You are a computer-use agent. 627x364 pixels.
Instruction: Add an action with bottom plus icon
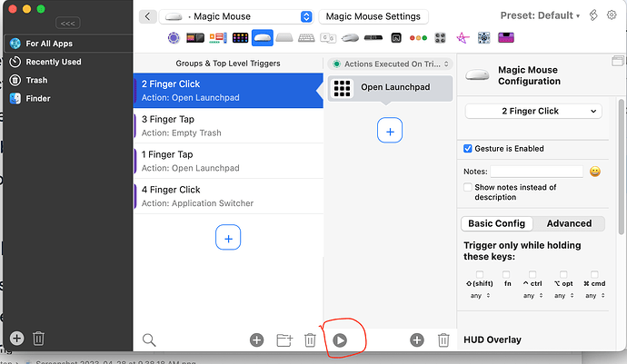click(417, 340)
